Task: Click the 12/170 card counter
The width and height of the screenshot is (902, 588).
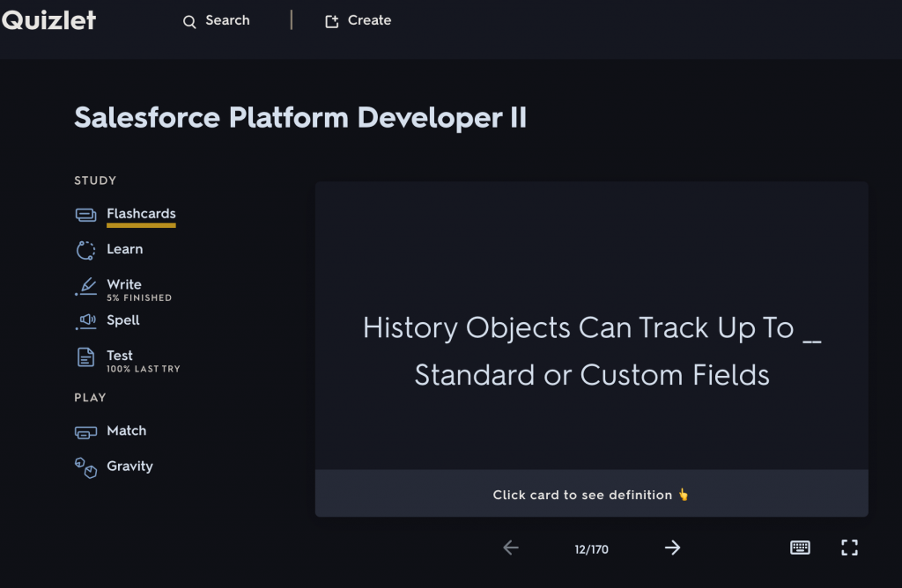Action: click(591, 549)
